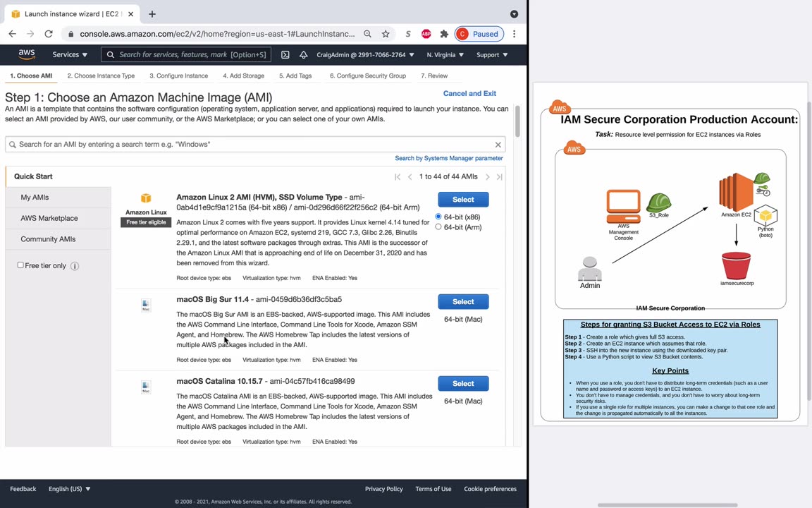The image size is (812, 508).
Task: Open Chrome's three-dot menu
Action: tap(514, 34)
